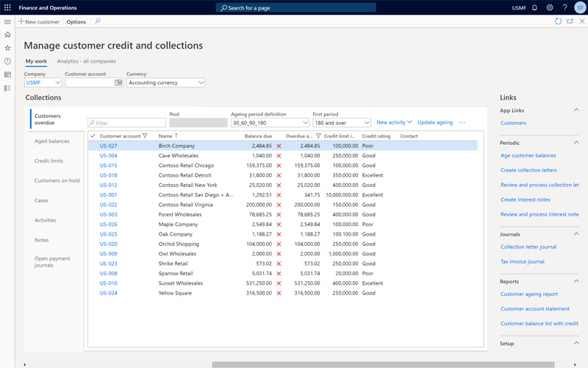Expand the hamburger navigation pane

tap(7, 22)
